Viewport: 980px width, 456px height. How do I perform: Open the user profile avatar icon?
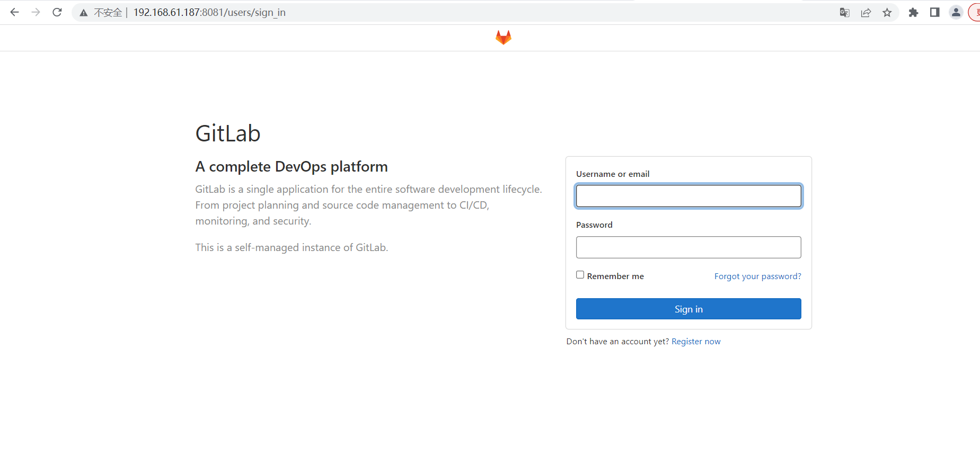click(956, 12)
